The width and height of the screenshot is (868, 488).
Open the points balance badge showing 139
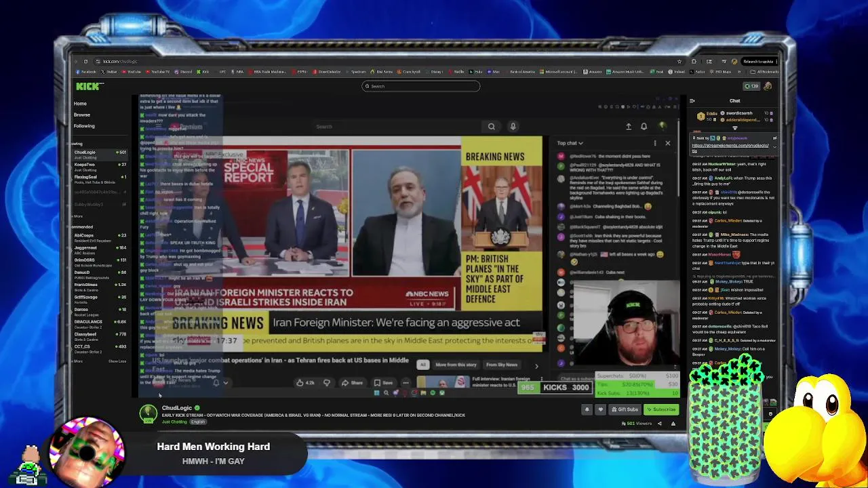(752, 86)
